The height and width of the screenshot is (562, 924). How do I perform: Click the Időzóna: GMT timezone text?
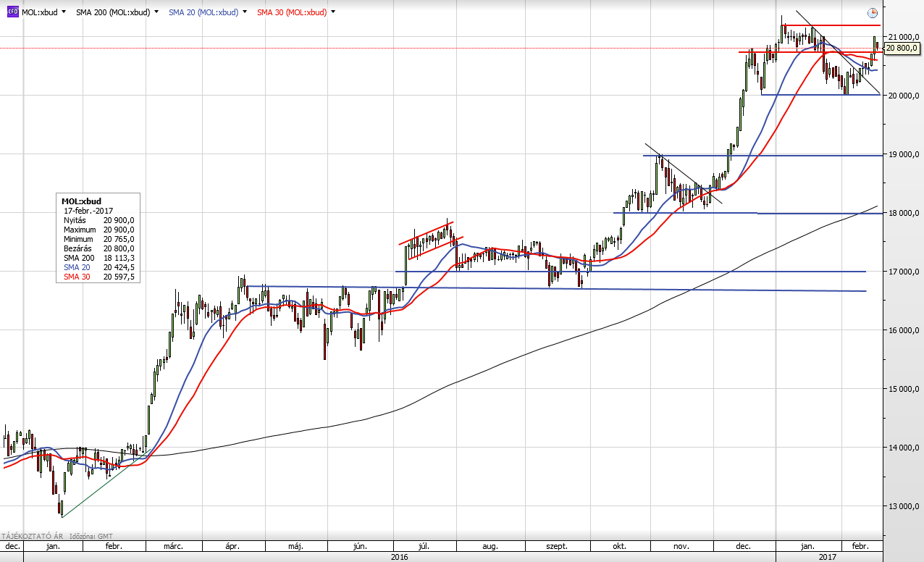pos(91,536)
